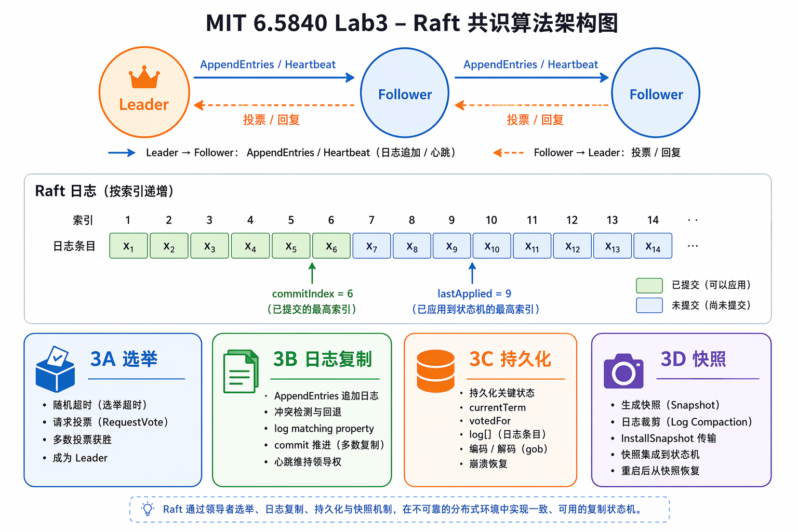Choose log entry cell x4
Screen dimensions: 798x532
pos(250,246)
